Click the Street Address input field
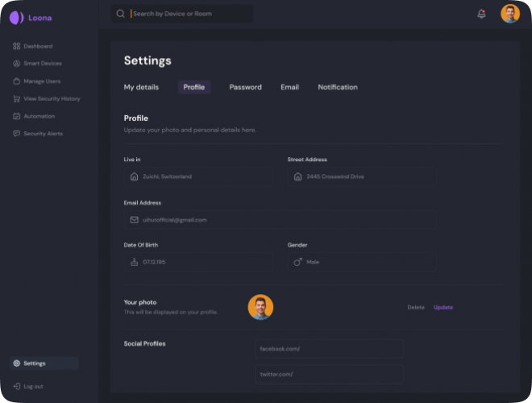This screenshot has width=532, height=403. pos(362,177)
